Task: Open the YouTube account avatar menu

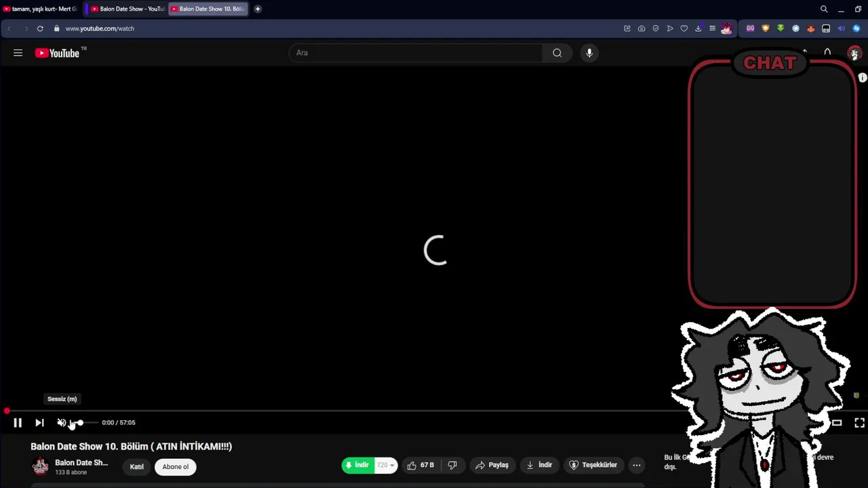Action: coord(854,53)
